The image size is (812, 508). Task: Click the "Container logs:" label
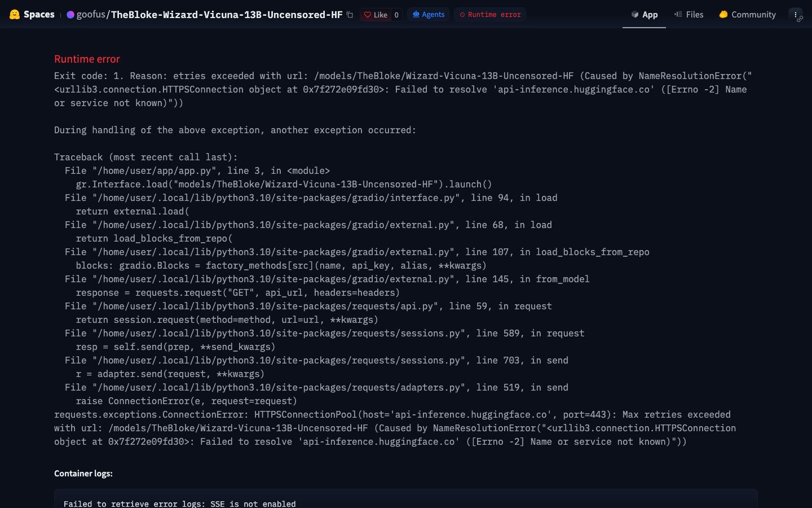(x=83, y=474)
